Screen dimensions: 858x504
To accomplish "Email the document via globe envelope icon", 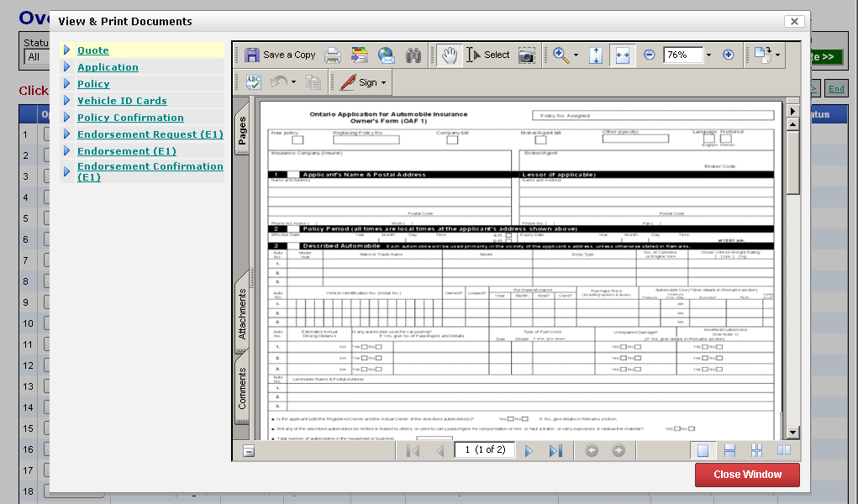I will click(387, 55).
